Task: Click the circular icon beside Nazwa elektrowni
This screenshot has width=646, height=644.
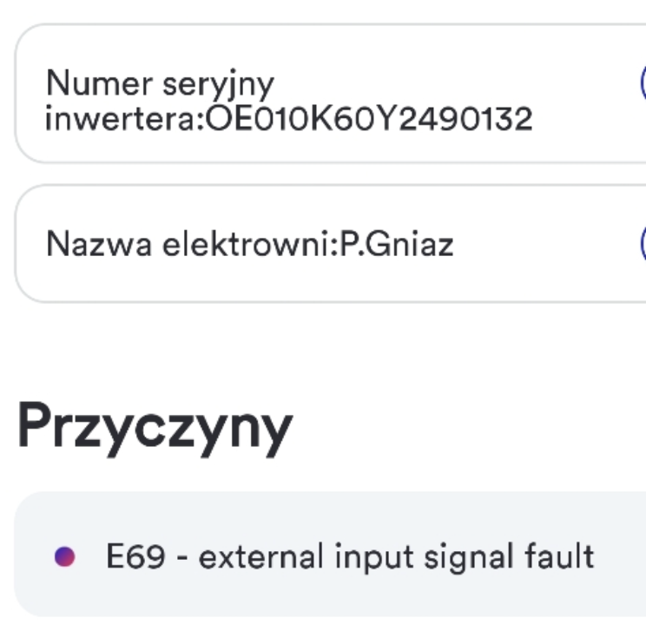Action: point(643,244)
